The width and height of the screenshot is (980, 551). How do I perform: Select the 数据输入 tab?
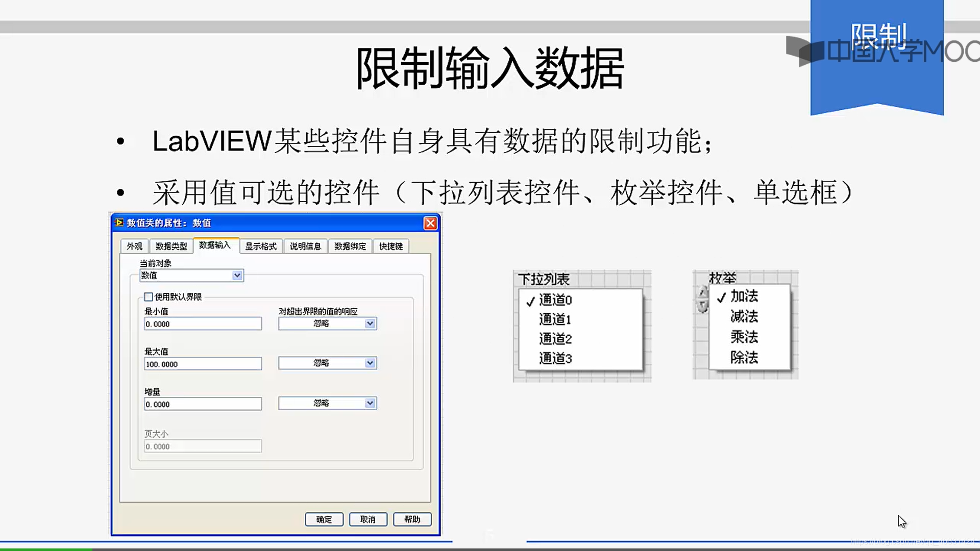point(215,245)
